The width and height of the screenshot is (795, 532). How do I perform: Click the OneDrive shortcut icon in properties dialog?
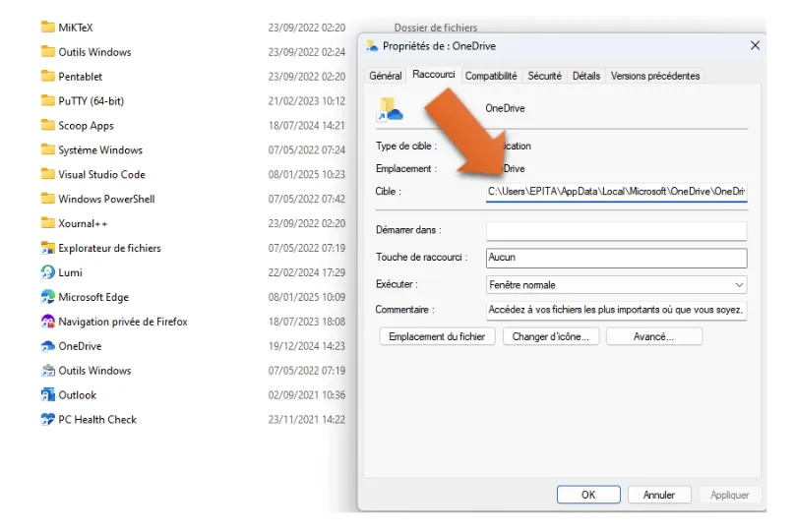(390, 109)
